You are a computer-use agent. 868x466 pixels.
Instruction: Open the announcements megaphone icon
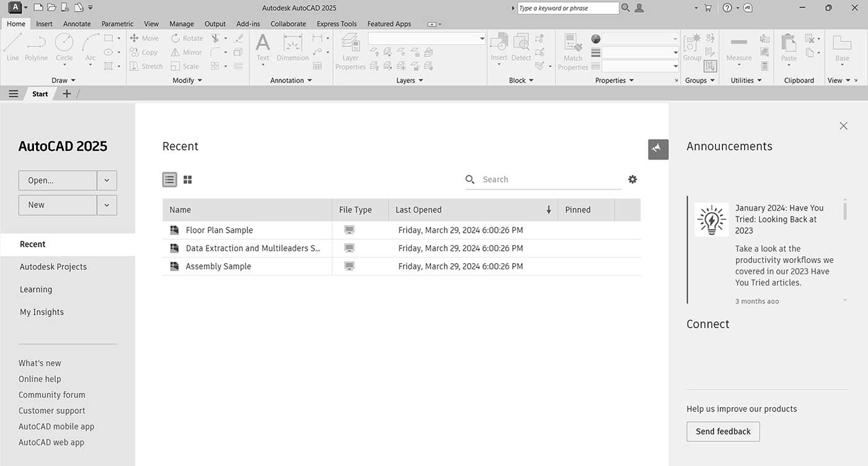[x=658, y=149]
